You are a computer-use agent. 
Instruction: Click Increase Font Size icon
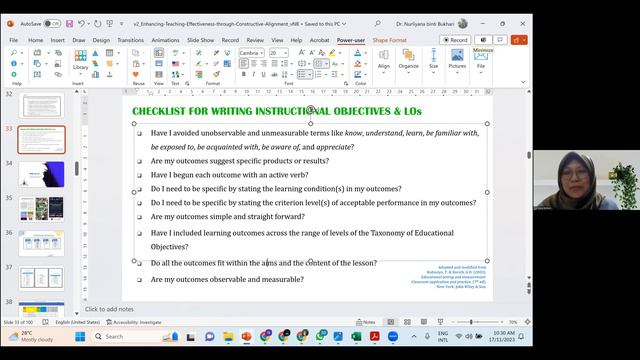coord(301,53)
